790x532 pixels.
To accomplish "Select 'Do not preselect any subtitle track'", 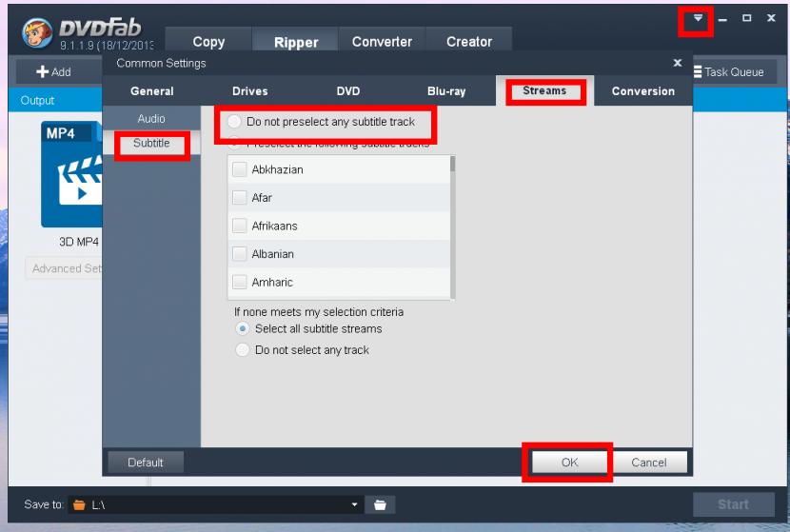I will (x=233, y=122).
